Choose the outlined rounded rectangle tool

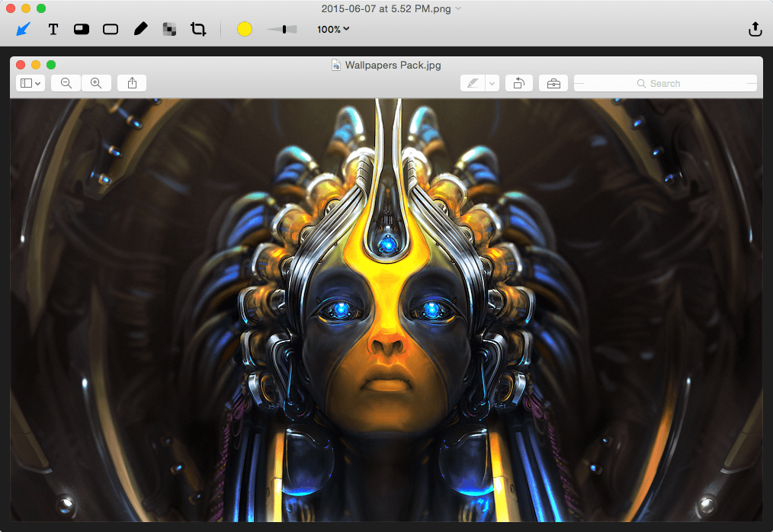click(x=111, y=29)
